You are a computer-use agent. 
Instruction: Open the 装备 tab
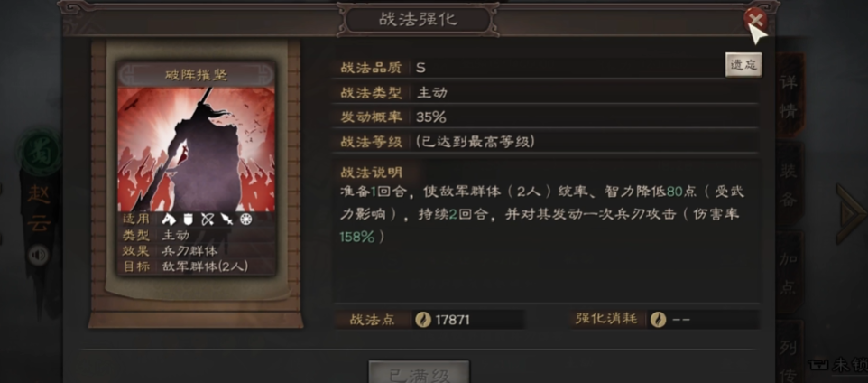click(x=789, y=184)
